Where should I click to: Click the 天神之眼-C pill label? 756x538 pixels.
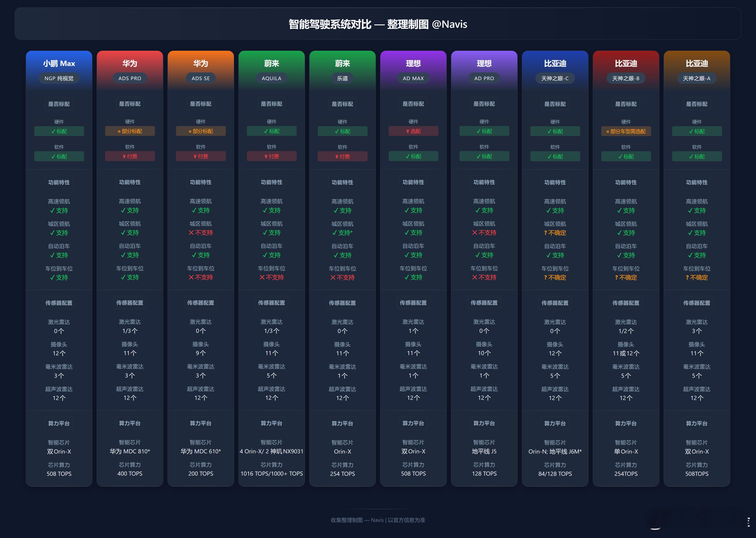(x=555, y=78)
